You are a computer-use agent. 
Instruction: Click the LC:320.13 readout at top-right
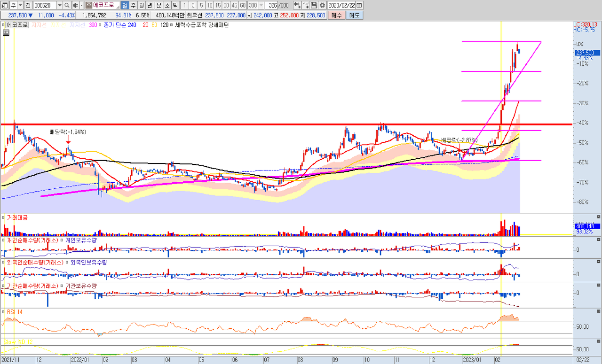pos(585,24)
